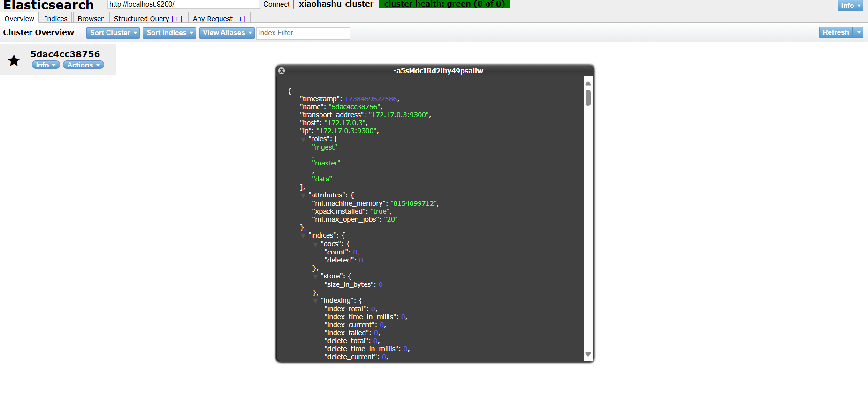The width and height of the screenshot is (868, 419).
Task: Open Info menu for node 5dac4cc38756
Action: pos(46,65)
